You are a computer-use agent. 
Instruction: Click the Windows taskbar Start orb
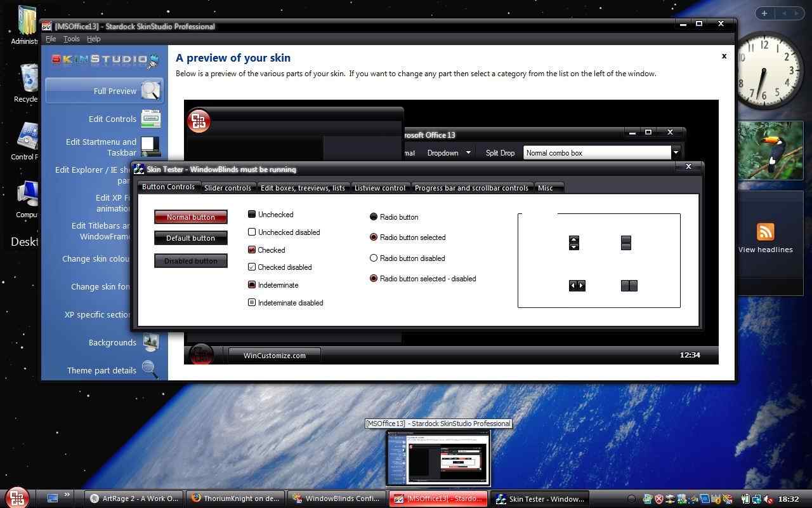click(17, 497)
